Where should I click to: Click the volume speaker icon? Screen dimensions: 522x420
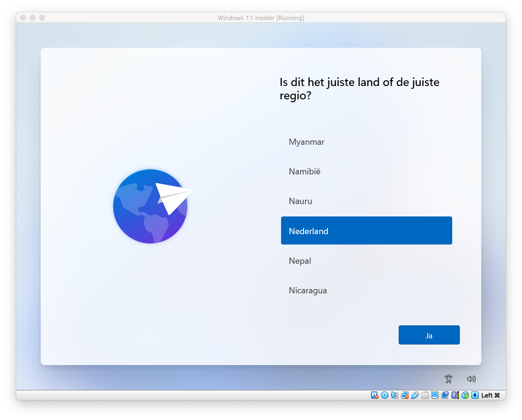tap(471, 379)
